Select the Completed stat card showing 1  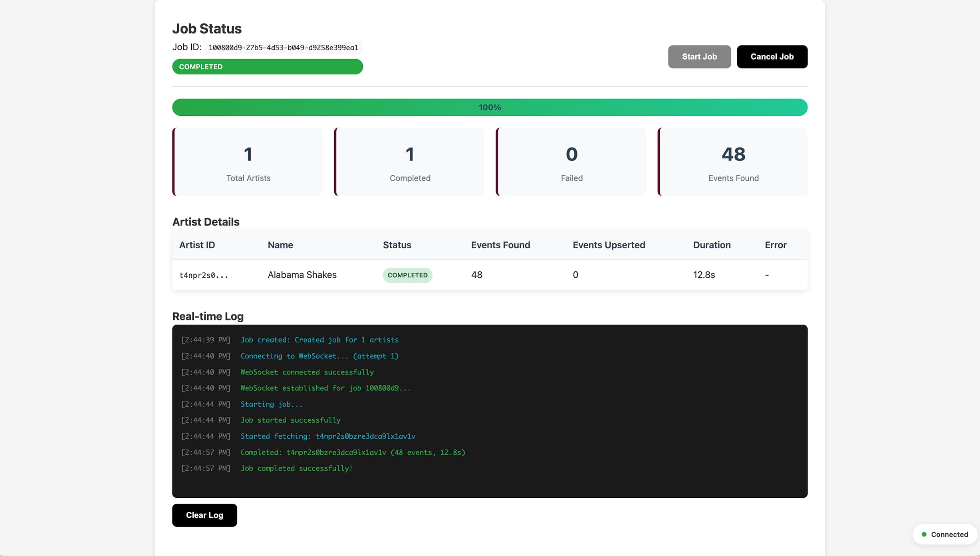[409, 162]
